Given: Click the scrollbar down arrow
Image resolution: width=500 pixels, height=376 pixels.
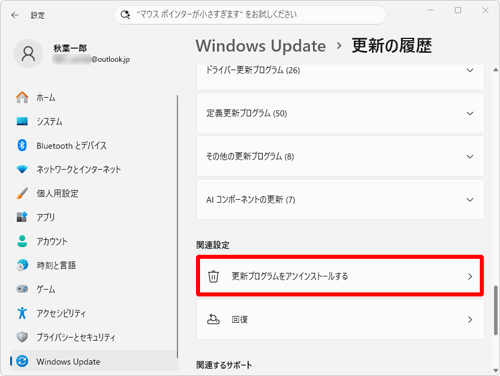Looking at the screenshot, I should [x=496, y=370].
